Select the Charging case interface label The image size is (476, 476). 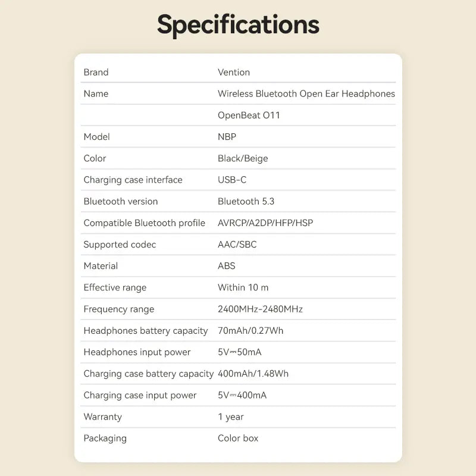click(x=133, y=180)
